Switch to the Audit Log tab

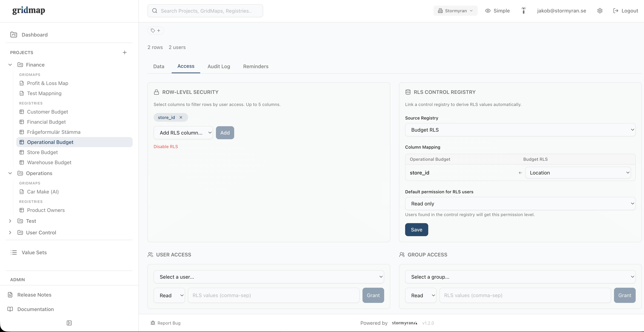tap(219, 67)
